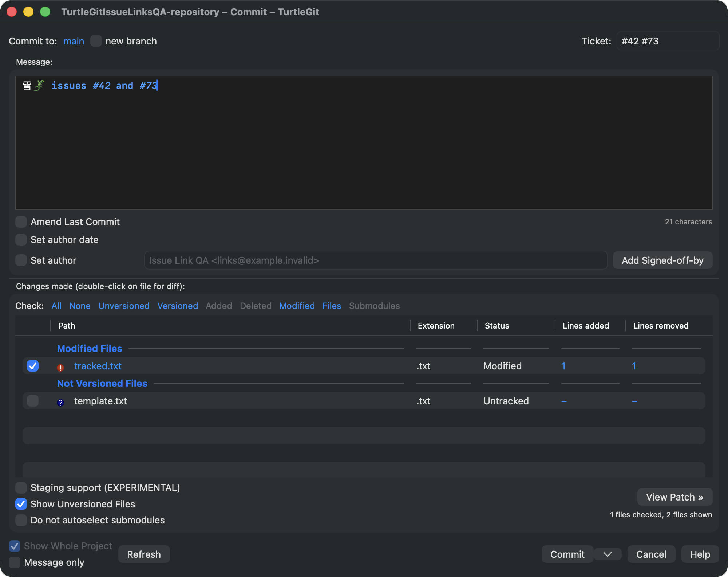Click the Commit button
The width and height of the screenshot is (728, 577).
[x=567, y=554]
